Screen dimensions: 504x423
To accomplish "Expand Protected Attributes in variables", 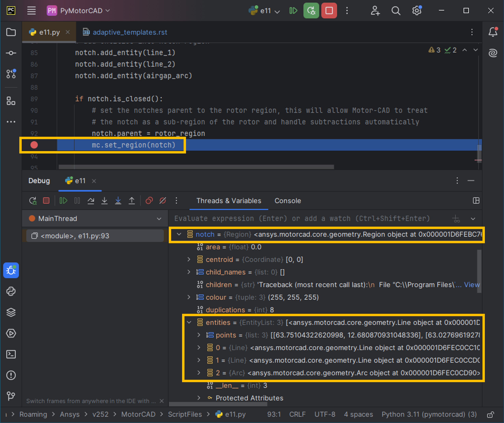I will coord(199,398).
